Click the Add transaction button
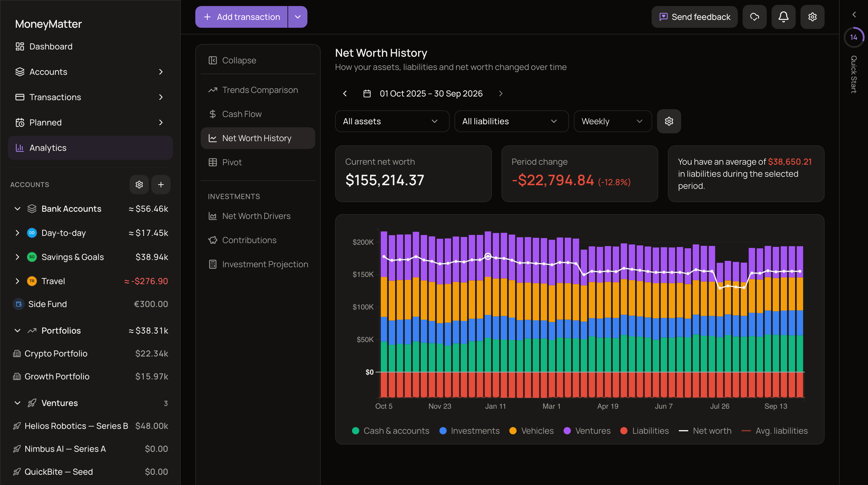Image resolution: width=868 pixels, height=485 pixels. click(x=241, y=17)
